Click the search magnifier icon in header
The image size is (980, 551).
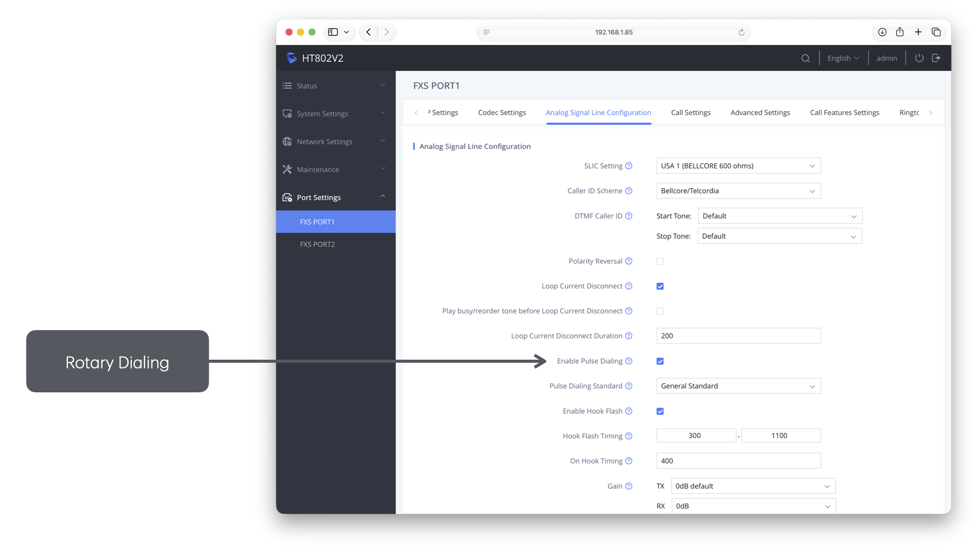(x=805, y=58)
